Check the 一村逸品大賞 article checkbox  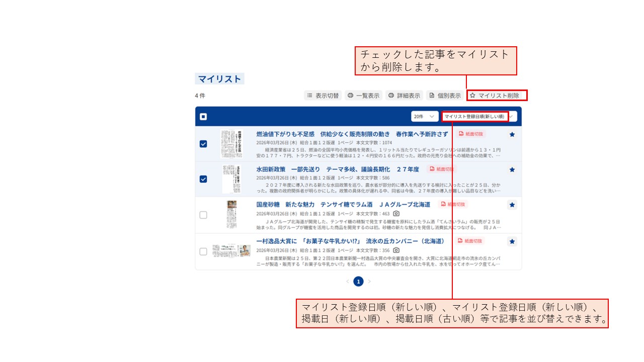click(x=203, y=251)
